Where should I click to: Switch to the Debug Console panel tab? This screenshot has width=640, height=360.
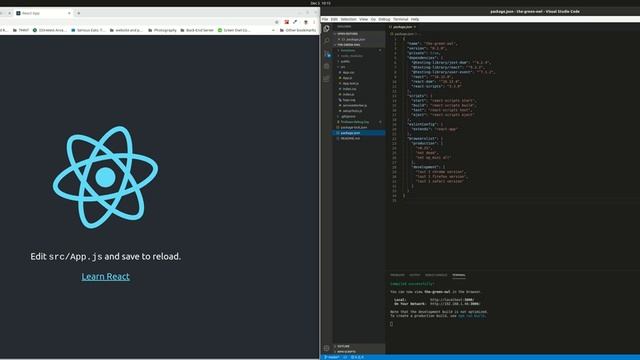coord(436,275)
